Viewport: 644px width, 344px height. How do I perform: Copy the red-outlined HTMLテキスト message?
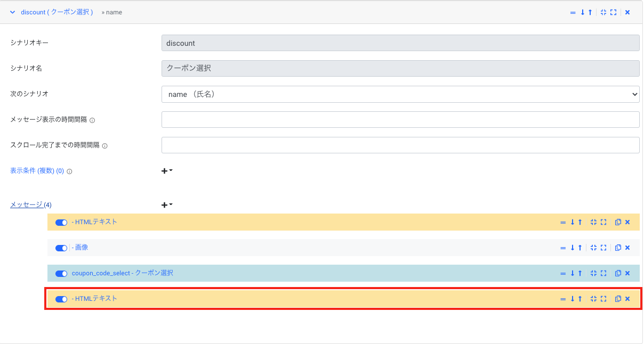[x=618, y=299]
